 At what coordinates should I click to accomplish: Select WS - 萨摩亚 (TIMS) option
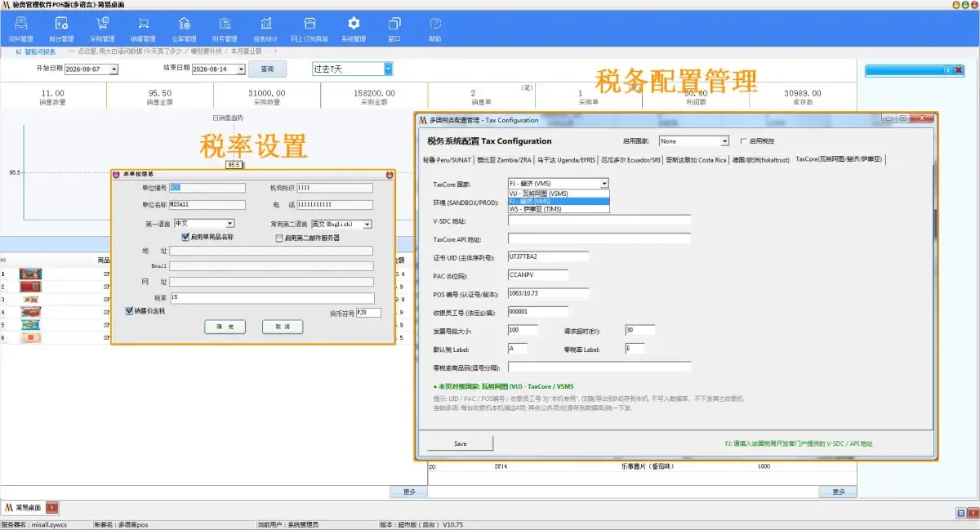point(558,209)
